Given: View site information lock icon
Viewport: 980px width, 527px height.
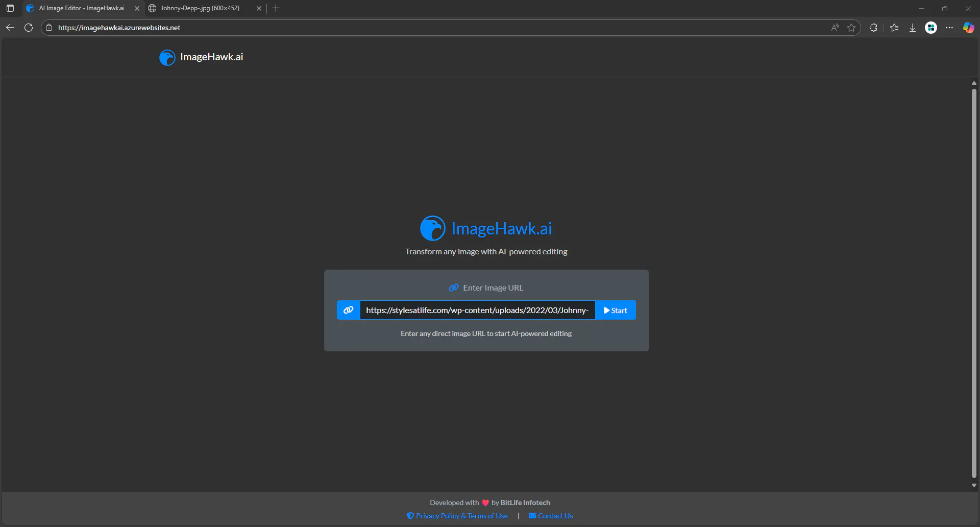Looking at the screenshot, I should pos(49,28).
